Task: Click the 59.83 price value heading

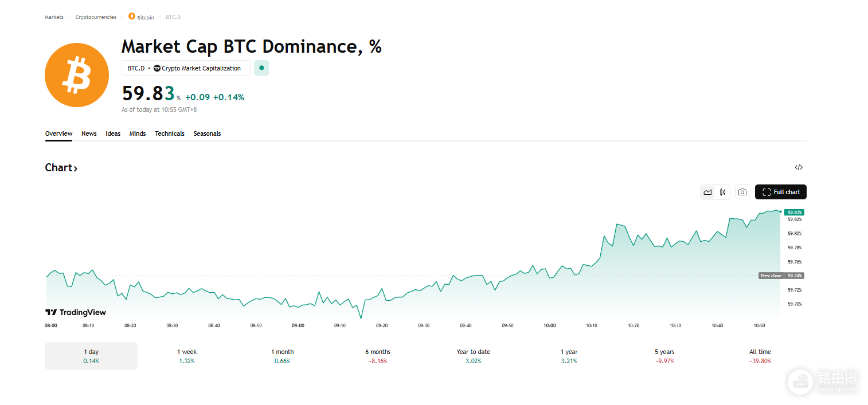Action: coord(148,93)
